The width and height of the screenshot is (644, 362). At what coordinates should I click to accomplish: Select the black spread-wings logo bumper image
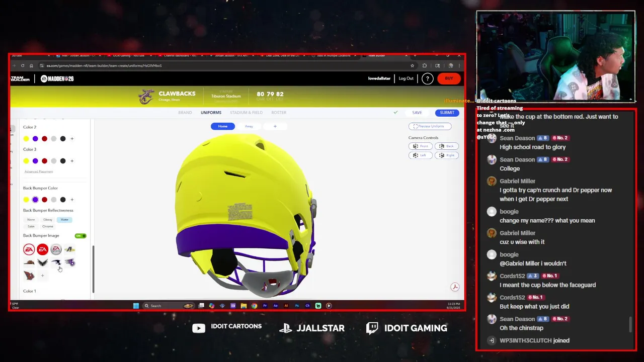(43, 262)
